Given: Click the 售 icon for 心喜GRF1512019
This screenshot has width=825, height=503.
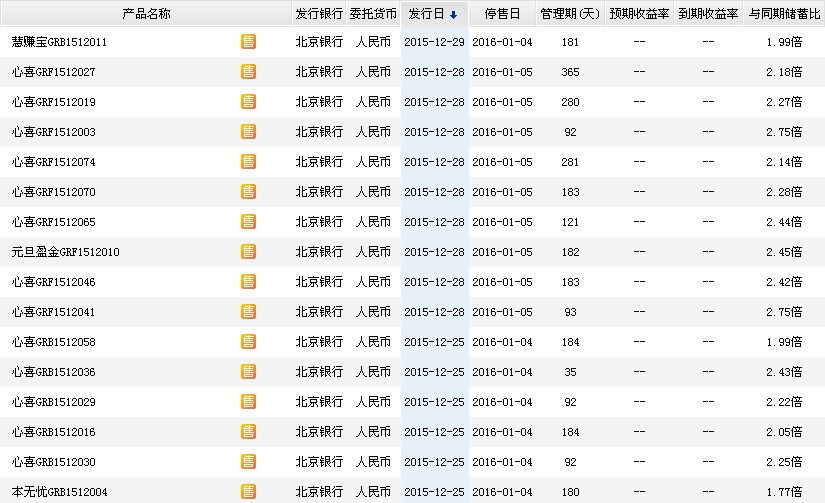Looking at the screenshot, I should [248, 102].
